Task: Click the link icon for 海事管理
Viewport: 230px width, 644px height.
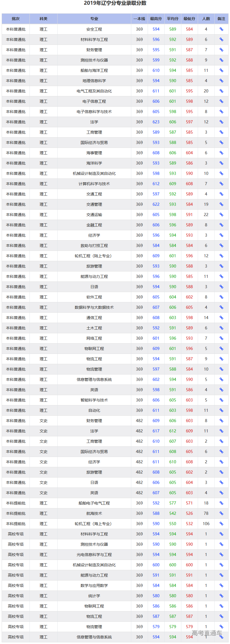Action: [x=221, y=153]
